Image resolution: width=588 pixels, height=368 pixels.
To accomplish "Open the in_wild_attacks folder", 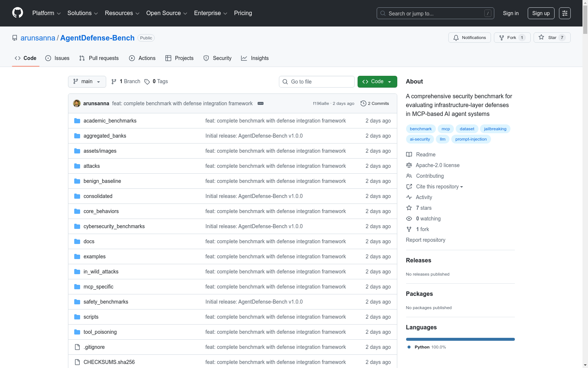I will pyautogui.click(x=101, y=272).
